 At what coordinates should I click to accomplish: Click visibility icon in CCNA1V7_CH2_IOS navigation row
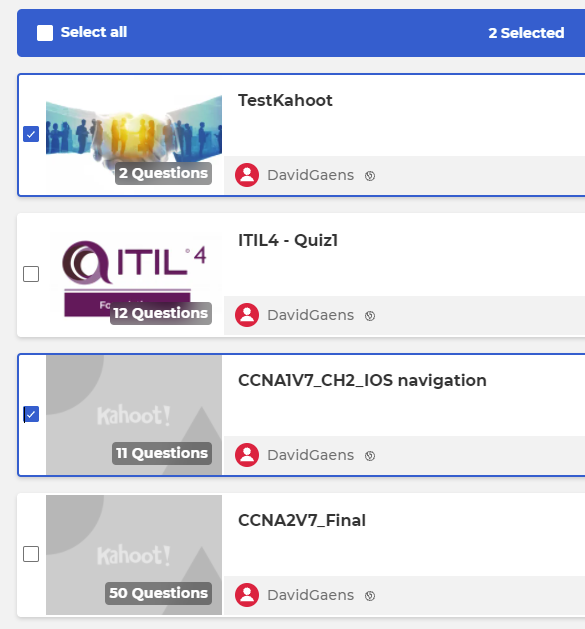click(x=370, y=456)
